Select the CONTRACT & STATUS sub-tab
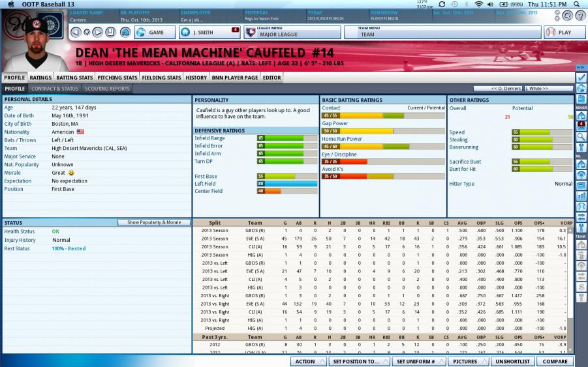This screenshot has width=588, height=367. point(55,89)
